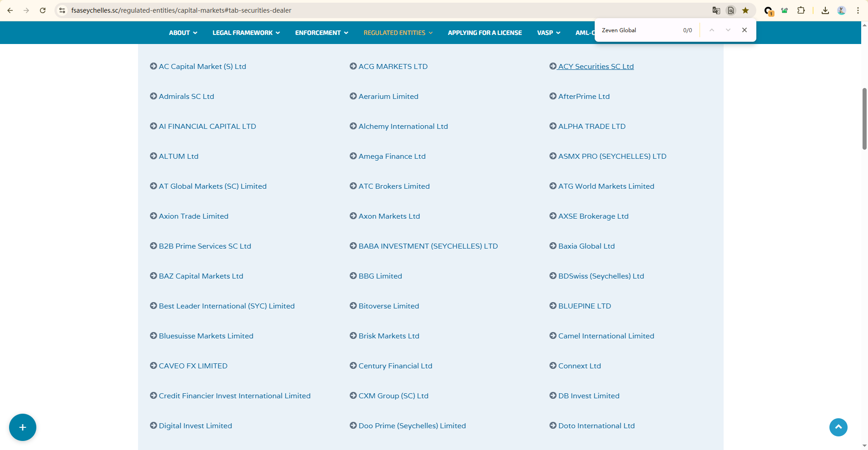Select ASMX PRO (SEYCHELLES) LTD
The image size is (868, 450).
612,156
